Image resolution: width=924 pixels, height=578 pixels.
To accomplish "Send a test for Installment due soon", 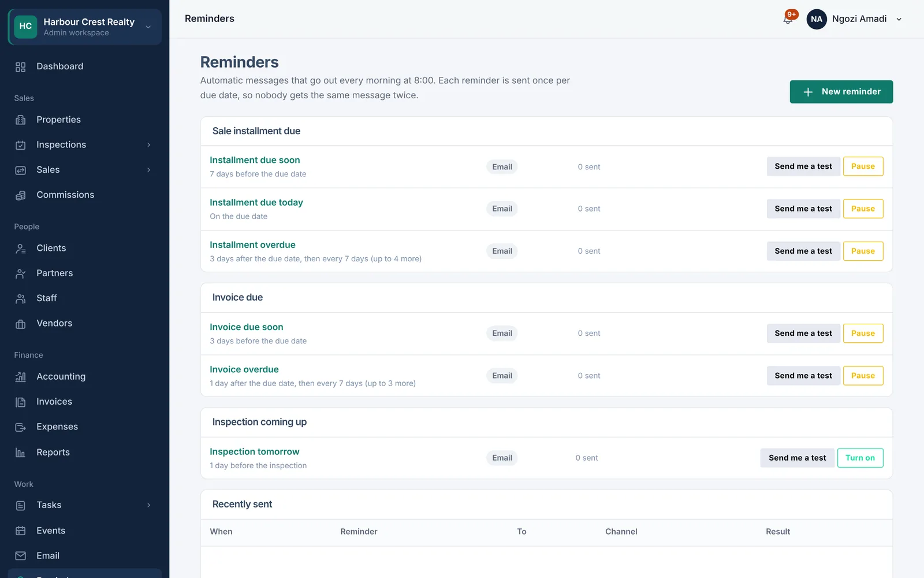I will [803, 166].
